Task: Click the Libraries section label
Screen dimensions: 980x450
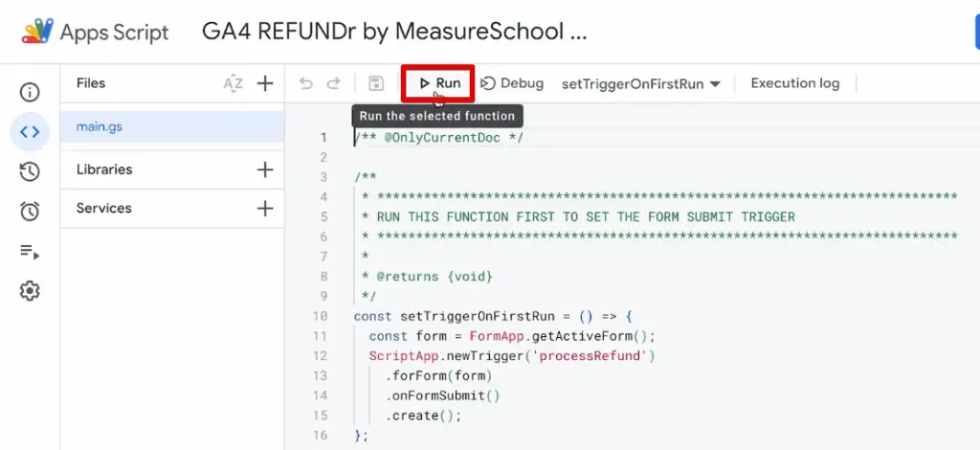Action: pyautogui.click(x=104, y=169)
